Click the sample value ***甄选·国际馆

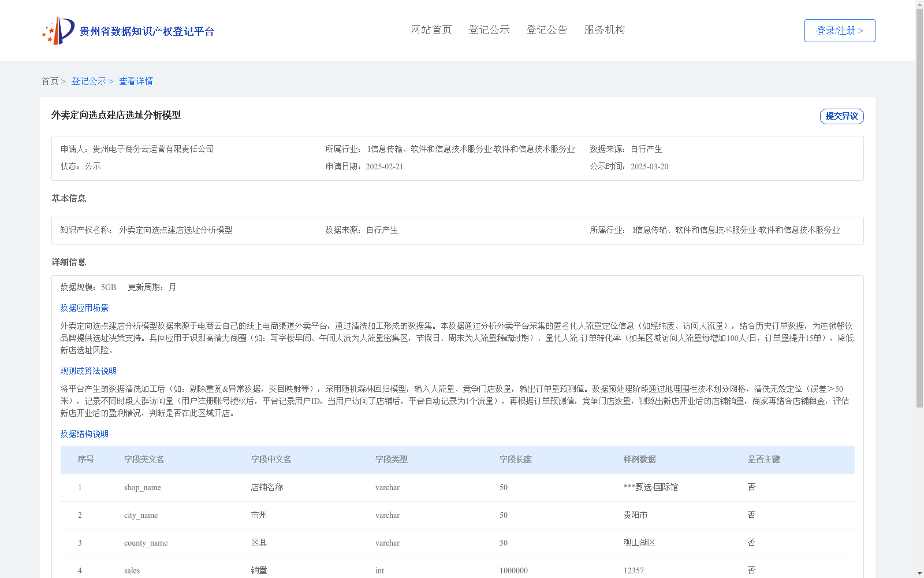click(x=651, y=487)
